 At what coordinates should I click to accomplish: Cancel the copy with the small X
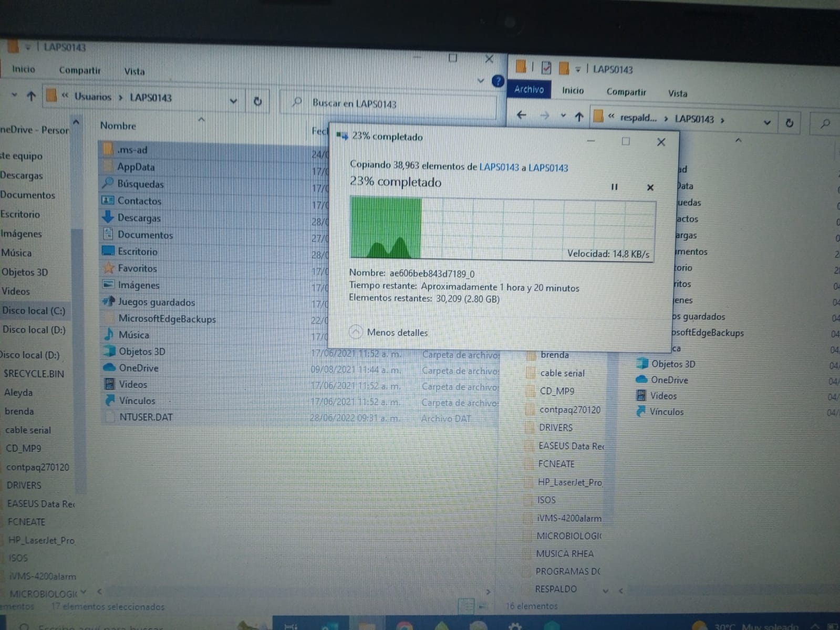click(x=650, y=188)
